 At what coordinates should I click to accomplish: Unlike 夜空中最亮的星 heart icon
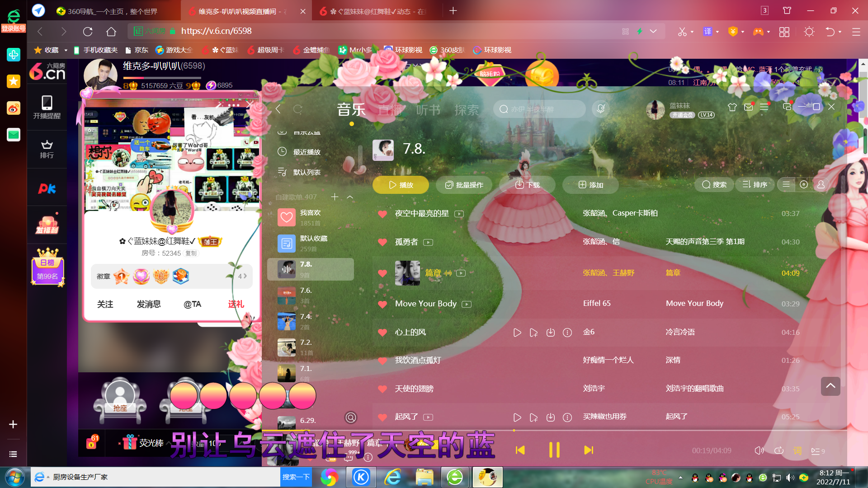pyautogui.click(x=382, y=214)
